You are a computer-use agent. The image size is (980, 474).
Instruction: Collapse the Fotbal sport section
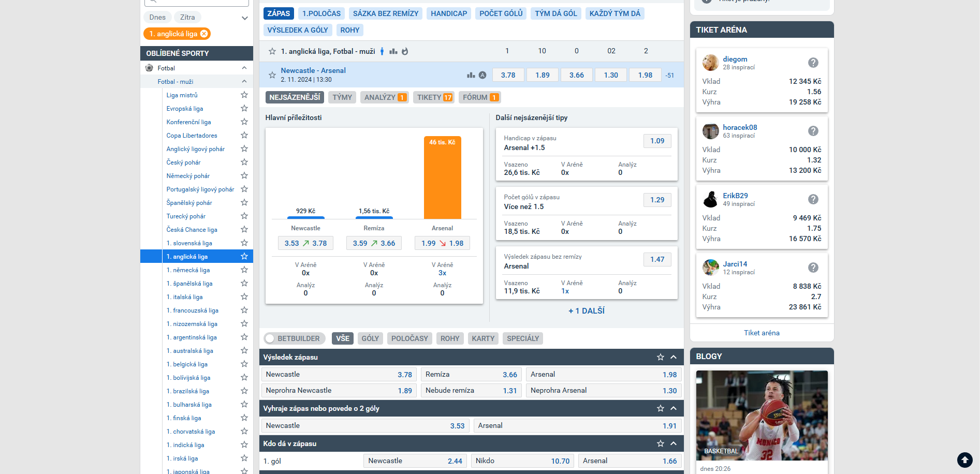pyautogui.click(x=244, y=68)
